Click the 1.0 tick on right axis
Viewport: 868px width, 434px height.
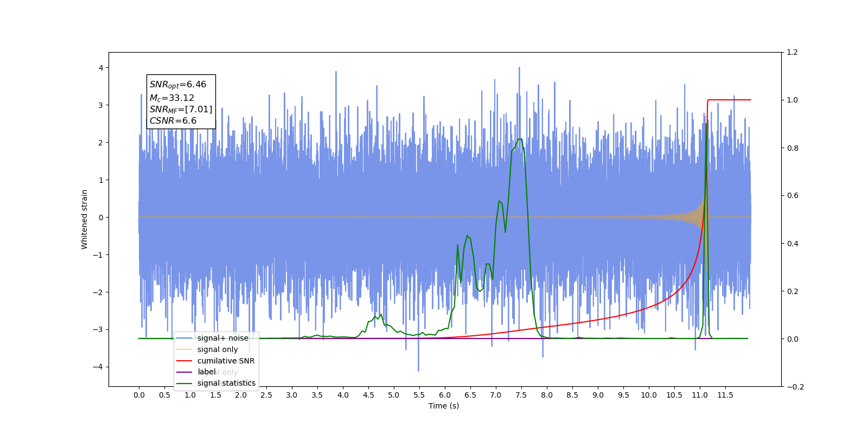point(793,100)
